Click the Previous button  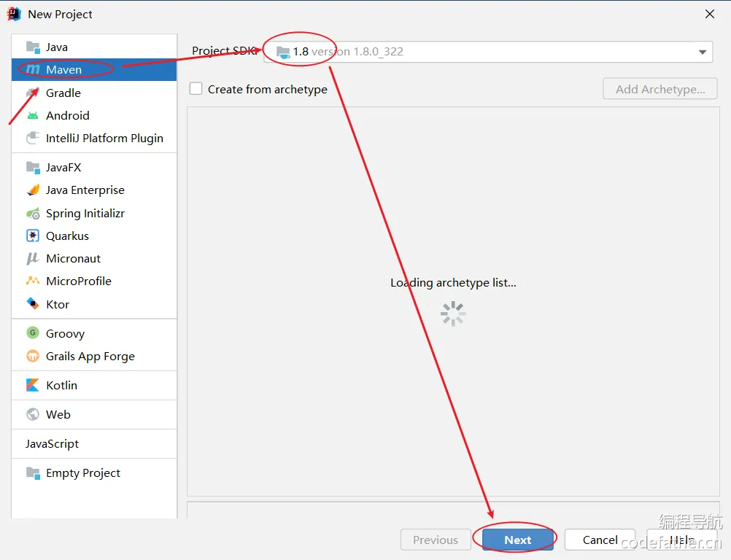pos(436,540)
